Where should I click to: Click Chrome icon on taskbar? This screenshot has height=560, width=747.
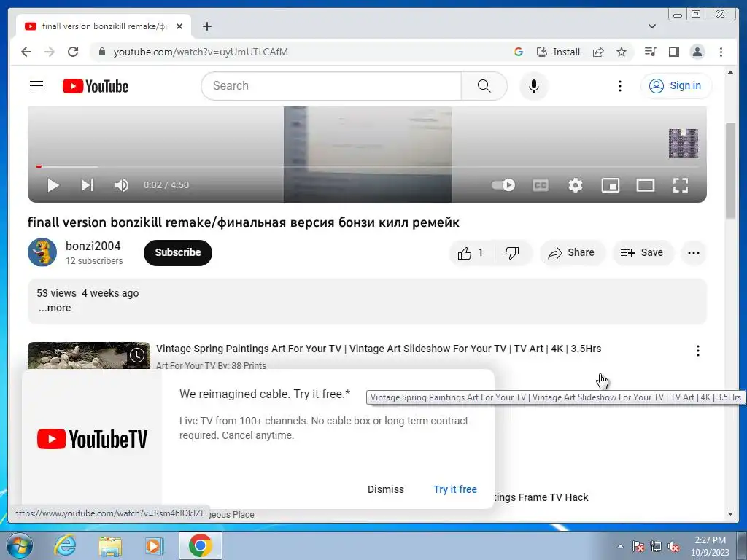(200, 545)
